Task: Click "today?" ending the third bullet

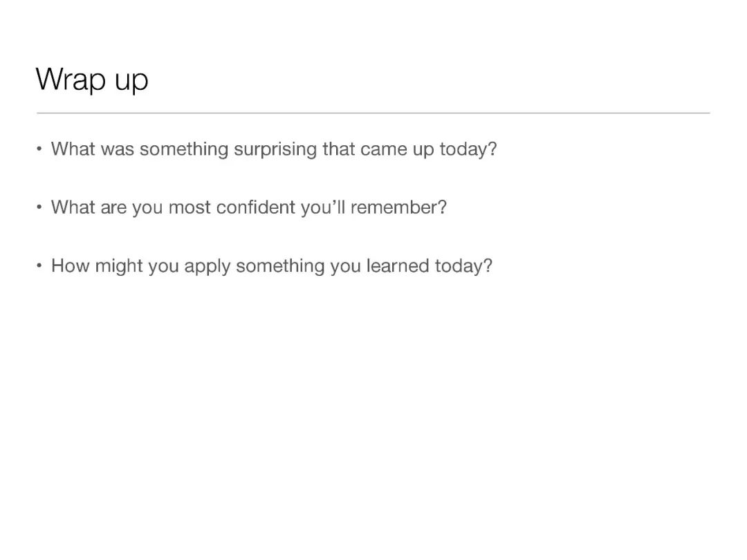Action: [463, 267]
